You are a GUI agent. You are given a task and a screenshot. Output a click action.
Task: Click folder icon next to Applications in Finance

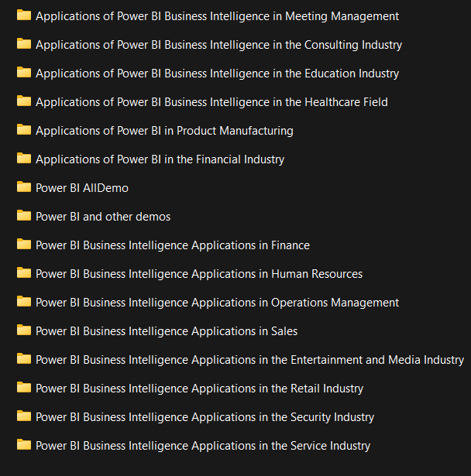(x=24, y=244)
